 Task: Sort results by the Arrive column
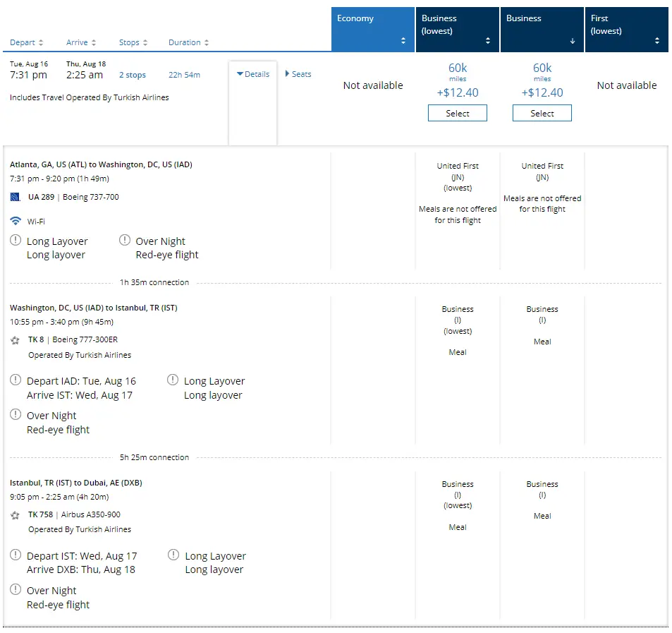81,42
